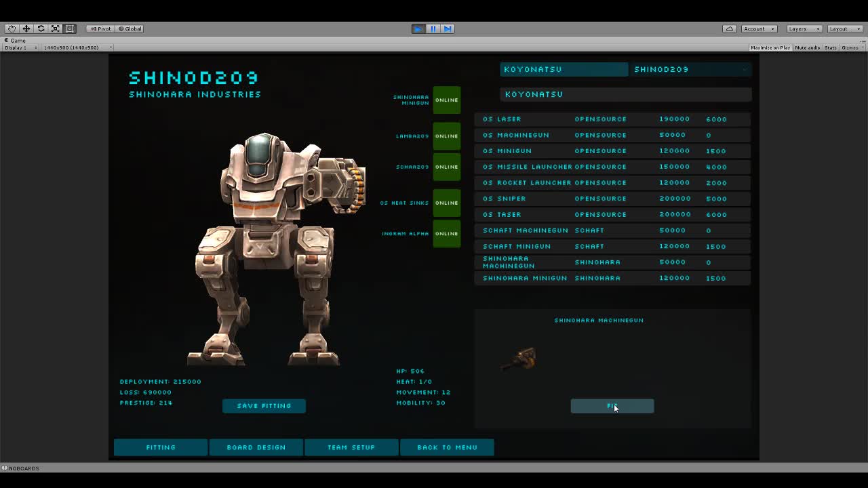Select the Move tool
The image size is (868, 488).
26,28
